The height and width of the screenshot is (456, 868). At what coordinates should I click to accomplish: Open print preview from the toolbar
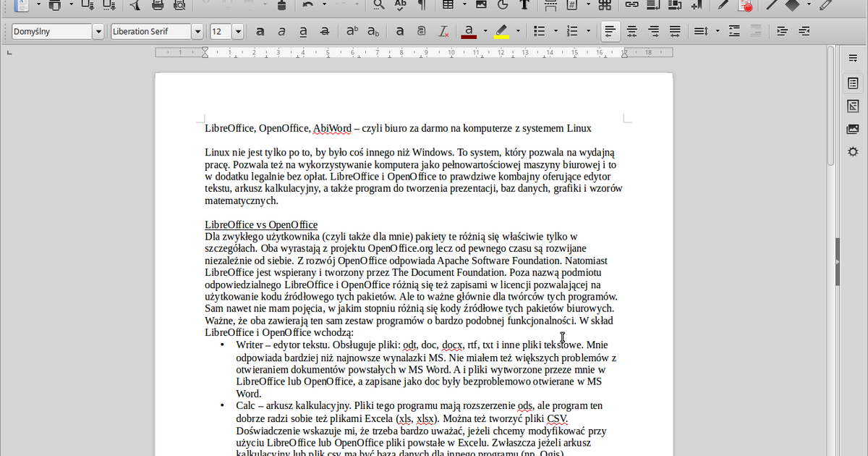pyautogui.click(x=179, y=5)
